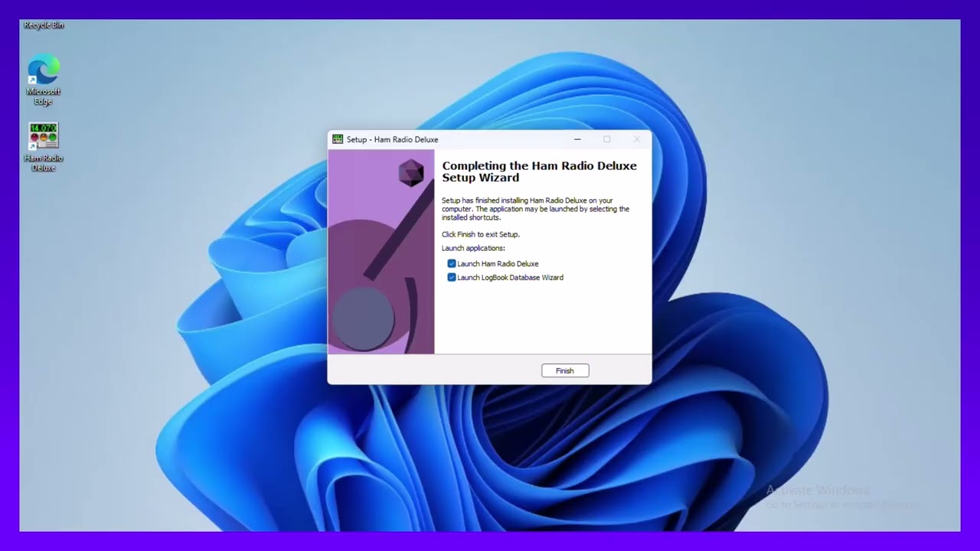This screenshot has width=980, height=551.
Task: Minimize the Setup - Ham Radio Deluxe window
Action: coord(577,139)
